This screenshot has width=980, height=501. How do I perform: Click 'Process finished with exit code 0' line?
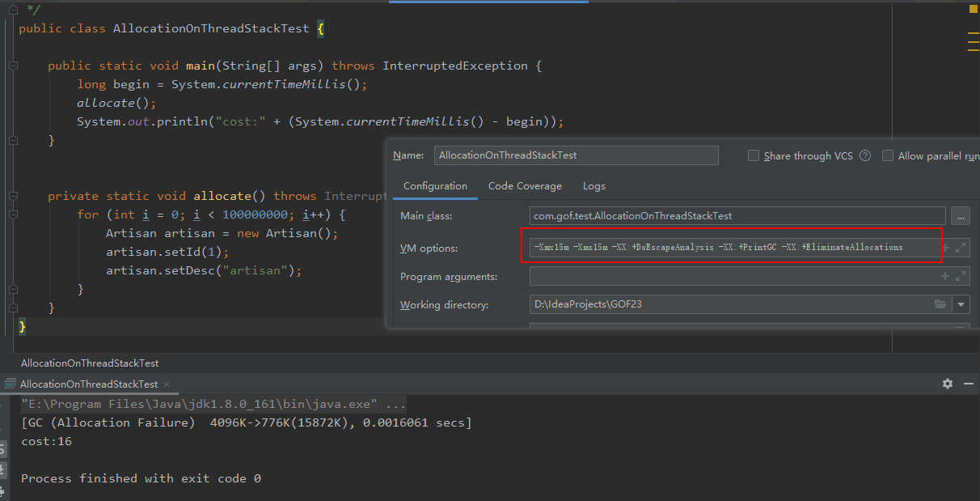click(x=141, y=478)
